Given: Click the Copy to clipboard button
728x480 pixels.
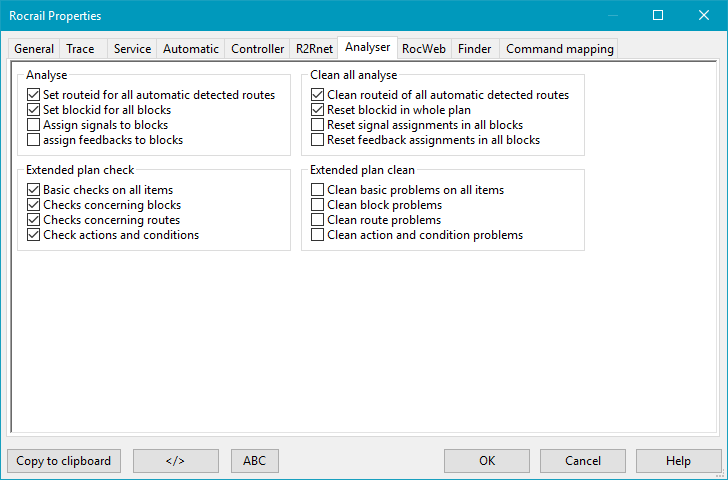Looking at the screenshot, I should point(65,461).
